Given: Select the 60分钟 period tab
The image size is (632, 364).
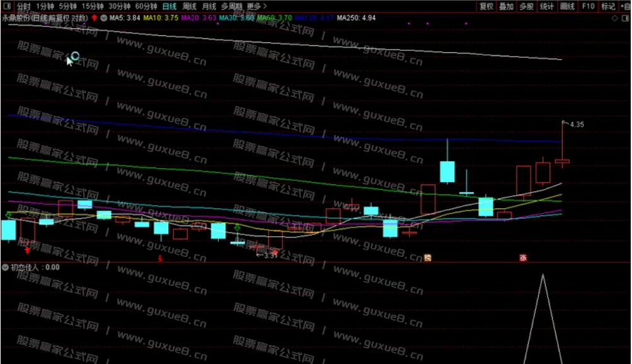Looking at the screenshot, I should coord(145,6).
